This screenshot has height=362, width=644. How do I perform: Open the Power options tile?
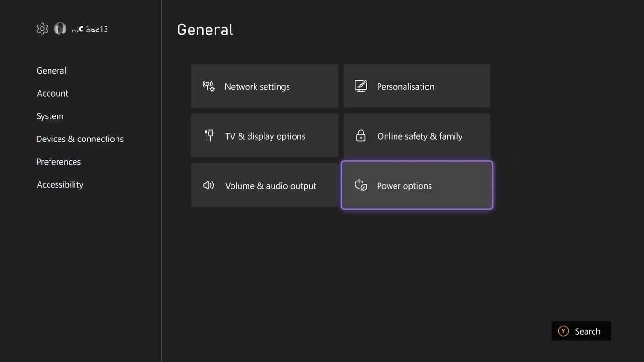(417, 185)
